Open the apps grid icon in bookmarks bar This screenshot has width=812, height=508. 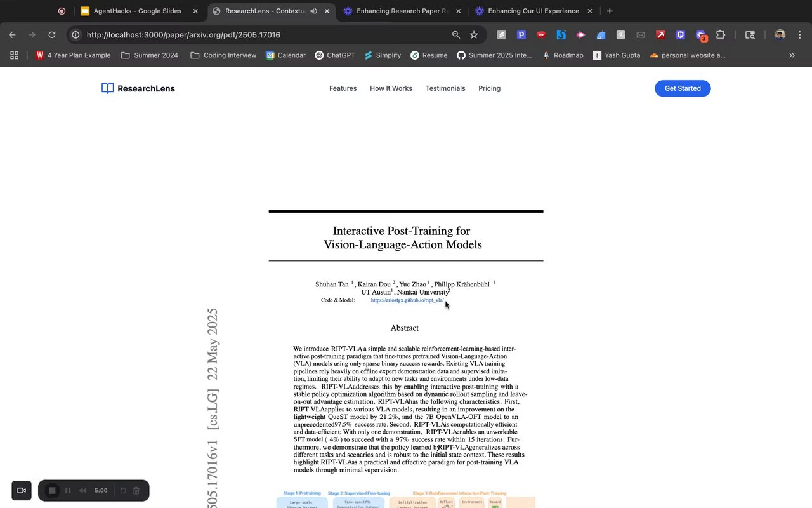pos(15,55)
